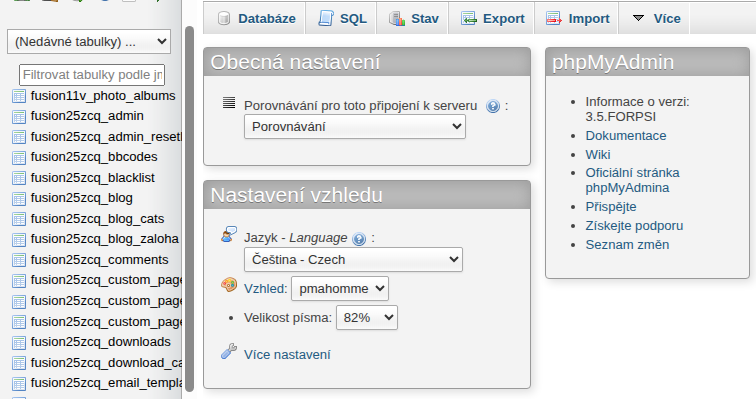Expand the Více menu tab
The height and width of the screenshot is (399, 756).
[655, 18]
